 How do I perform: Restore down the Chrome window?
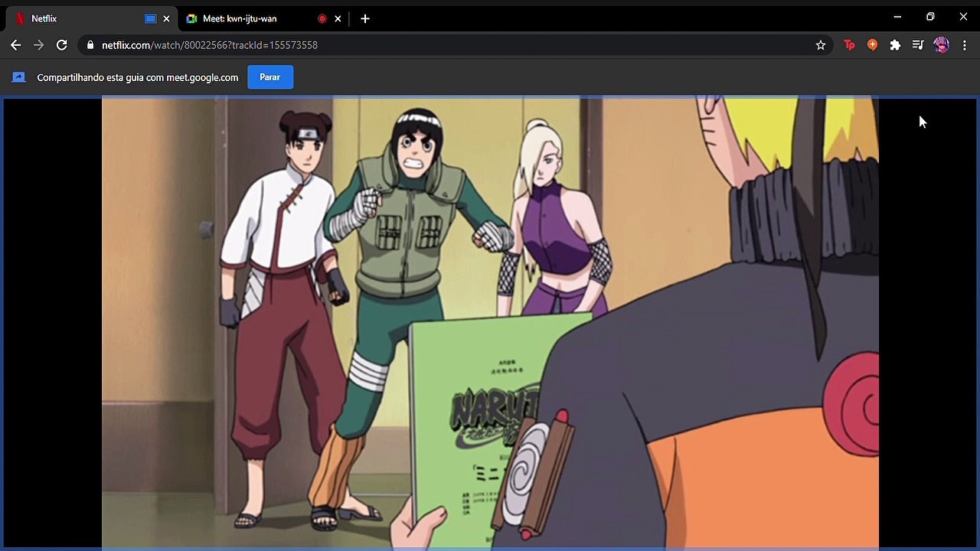tap(930, 16)
